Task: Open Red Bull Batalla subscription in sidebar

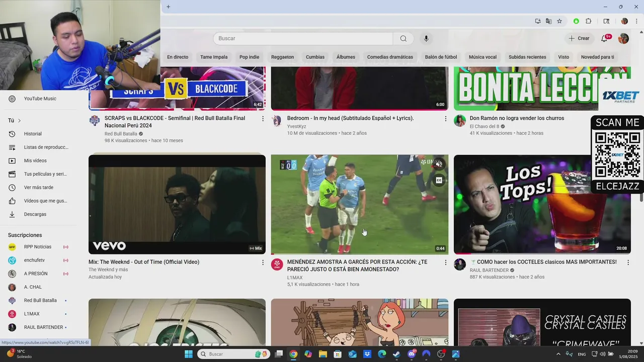Action: point(40,301)
